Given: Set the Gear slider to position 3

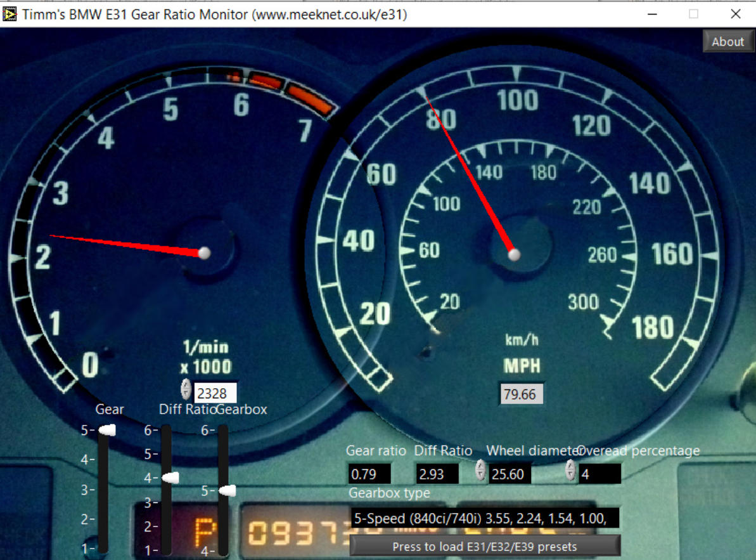Looking at the screenshot, I should (103, 490).
